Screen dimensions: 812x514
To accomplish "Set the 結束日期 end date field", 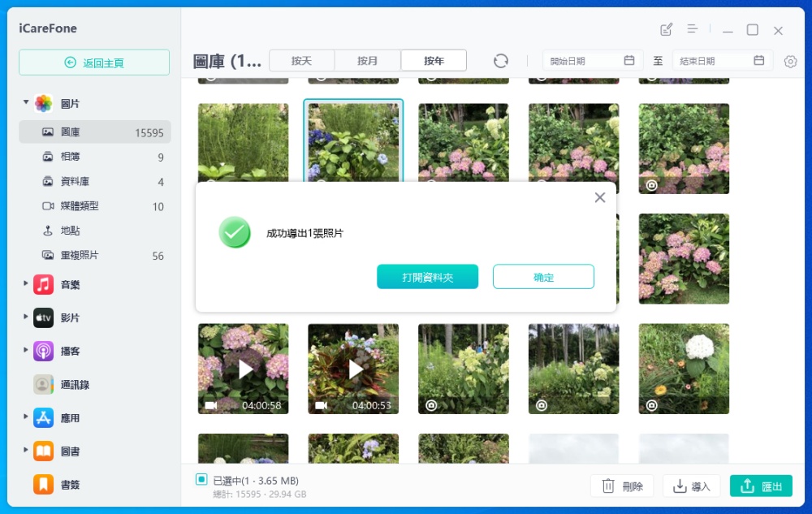I will coord(723,61).
